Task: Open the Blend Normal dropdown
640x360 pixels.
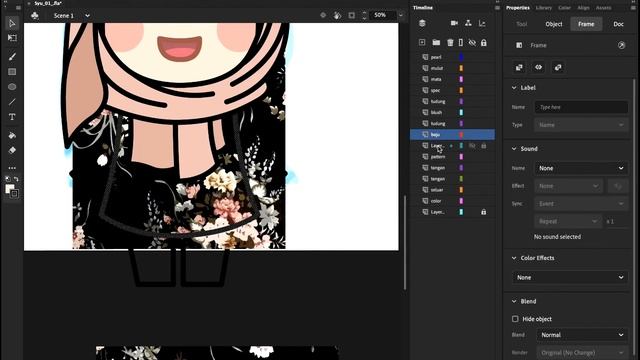Action: (x=582, y=335)
